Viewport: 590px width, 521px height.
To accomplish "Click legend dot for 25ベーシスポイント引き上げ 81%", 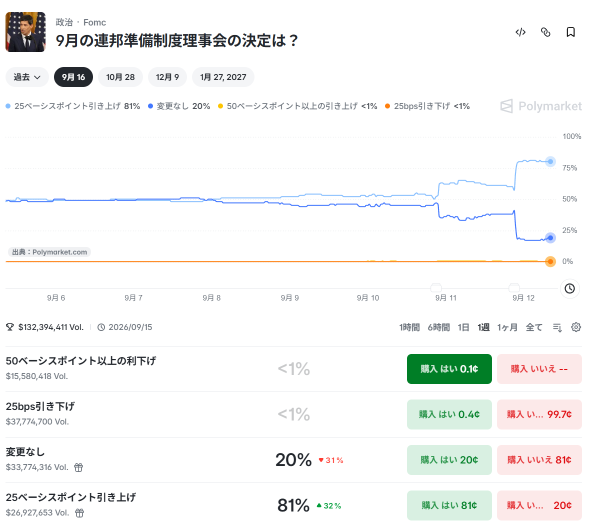I will click(8, 106).
